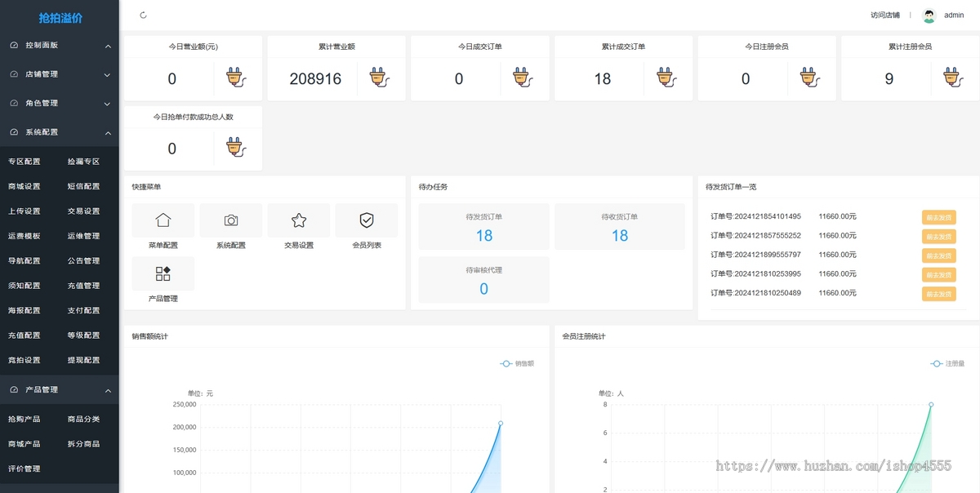Open 会员列表 shield icon shortcut
The width and height of the screenshot is (980, 493).
(367, 220)
